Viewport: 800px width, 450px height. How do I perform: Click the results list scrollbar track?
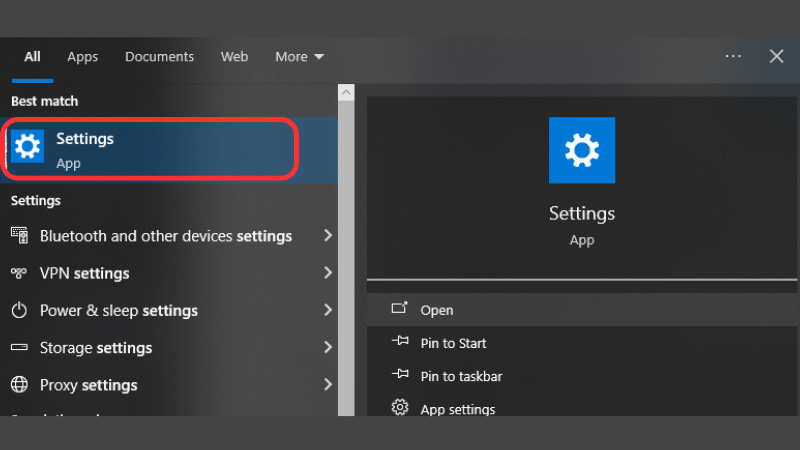[x=346, y=258]
